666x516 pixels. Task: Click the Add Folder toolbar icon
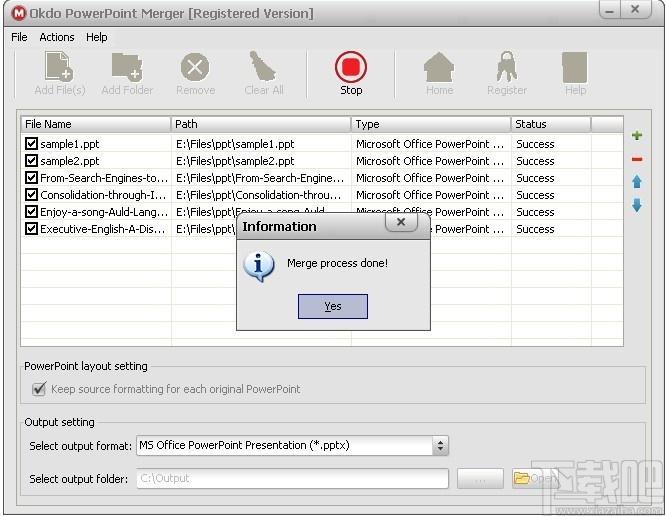pos(127,67)
